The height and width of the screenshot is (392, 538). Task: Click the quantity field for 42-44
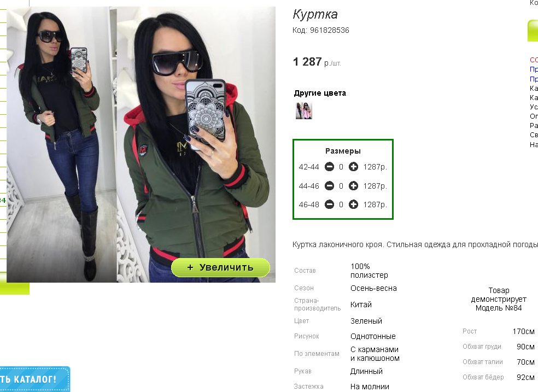tap(341, 167)
